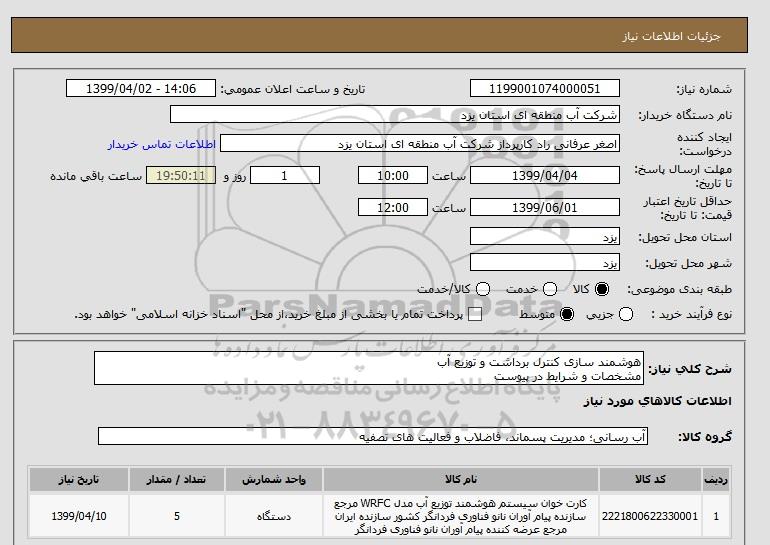Image resolution: width=770 pixels, height=545 pixels.
Task: Click the جزئیات اطلاعات نیاز header title
Action: (x=671, y=37)
